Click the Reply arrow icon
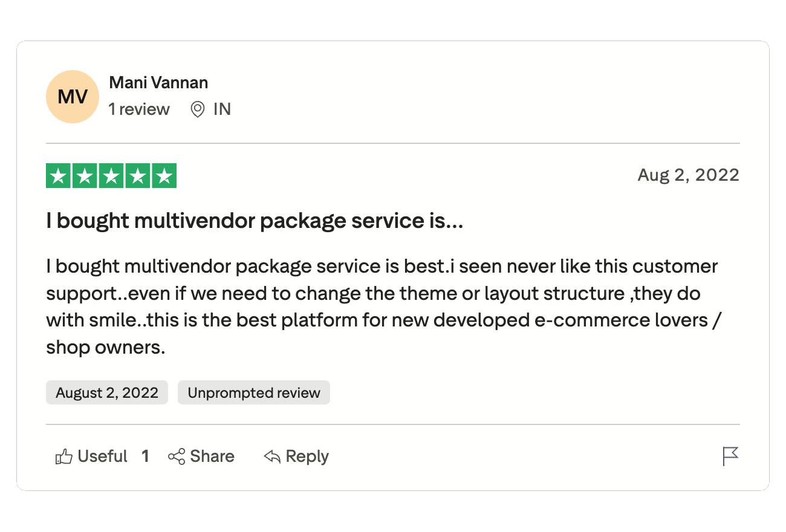Image resolution: width=786 pixels, height=532 pixels. point(272,456)
